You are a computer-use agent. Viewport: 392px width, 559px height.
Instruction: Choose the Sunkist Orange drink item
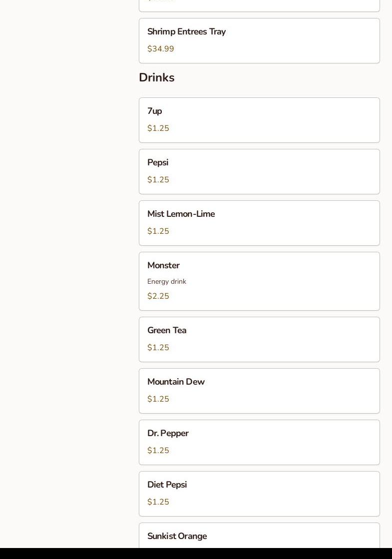tap(259, 537)
